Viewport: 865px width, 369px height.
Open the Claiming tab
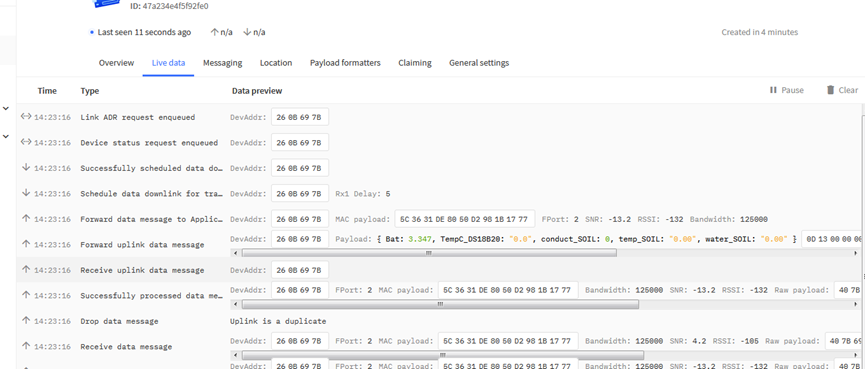(x=415, y=63)
